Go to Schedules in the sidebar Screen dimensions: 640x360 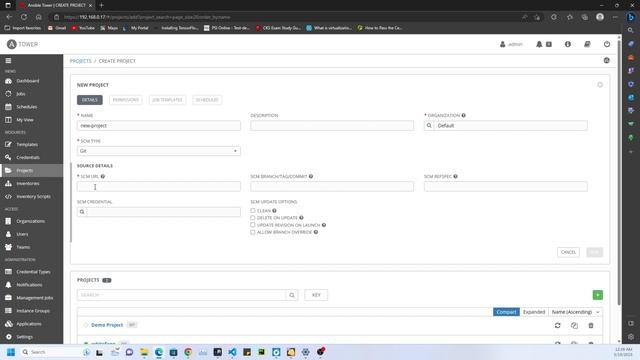27,107
